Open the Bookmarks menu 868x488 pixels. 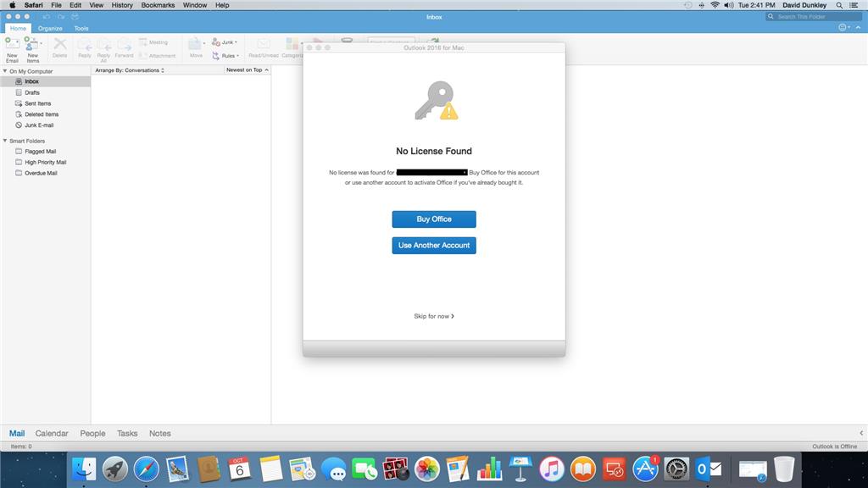point(158,5)
